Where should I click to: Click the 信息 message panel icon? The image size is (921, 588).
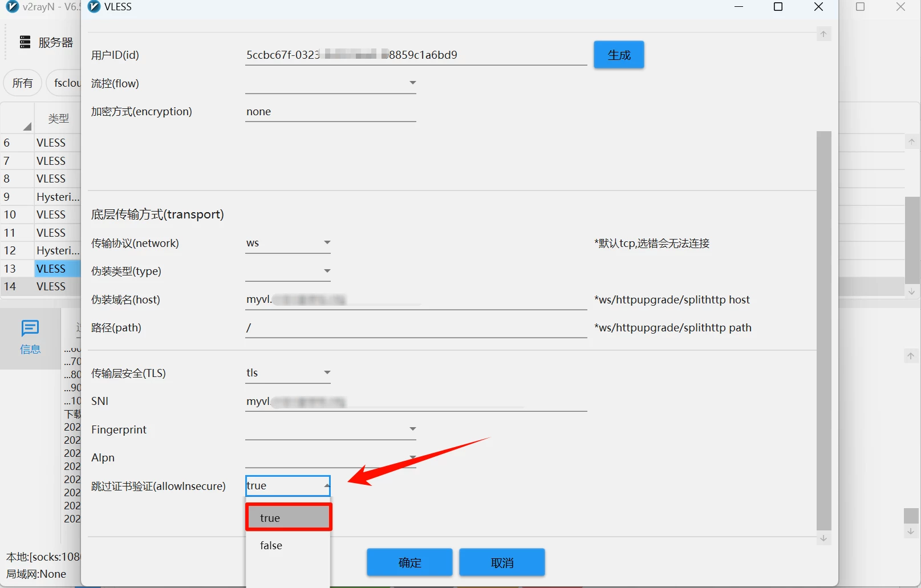[x=30, y=336]
